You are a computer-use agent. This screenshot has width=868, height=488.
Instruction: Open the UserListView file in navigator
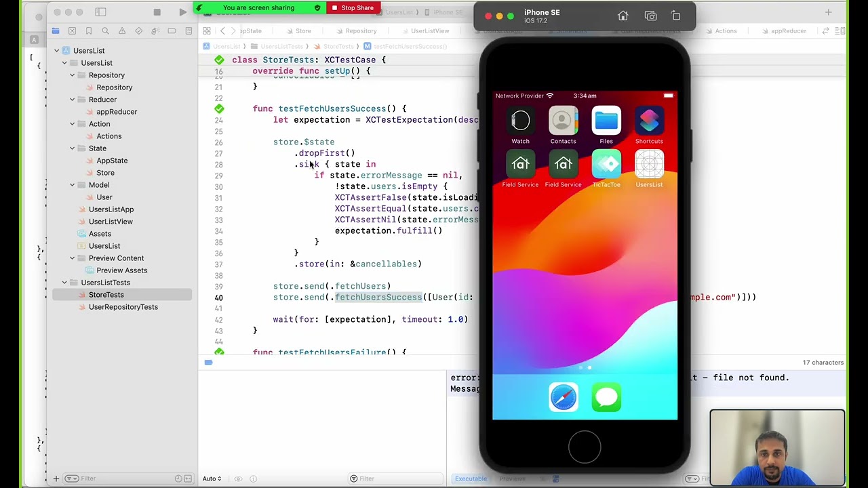tap(111, 222)
